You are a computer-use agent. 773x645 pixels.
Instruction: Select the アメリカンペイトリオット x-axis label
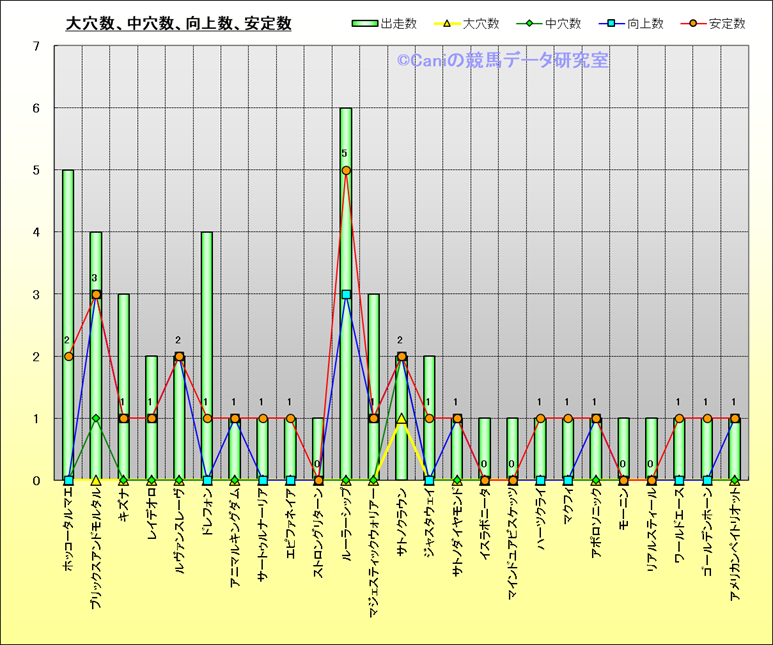735,544
